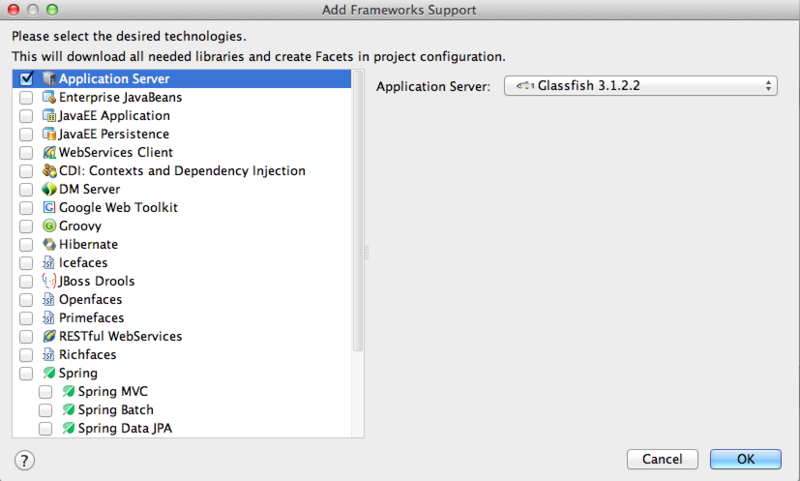800x481 pixels.
Task: Click the JavaEE Persistence icon
Action: click(x=49, y=134)
